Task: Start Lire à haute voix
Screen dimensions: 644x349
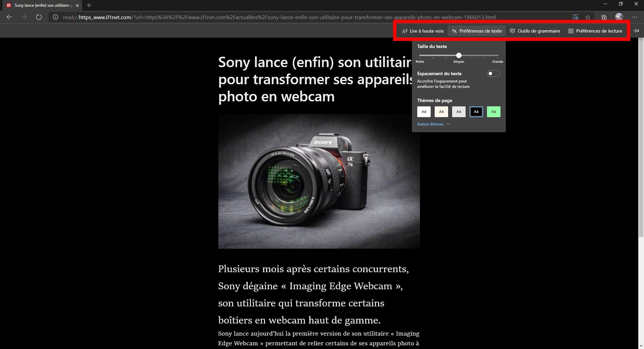Action: 423,31
